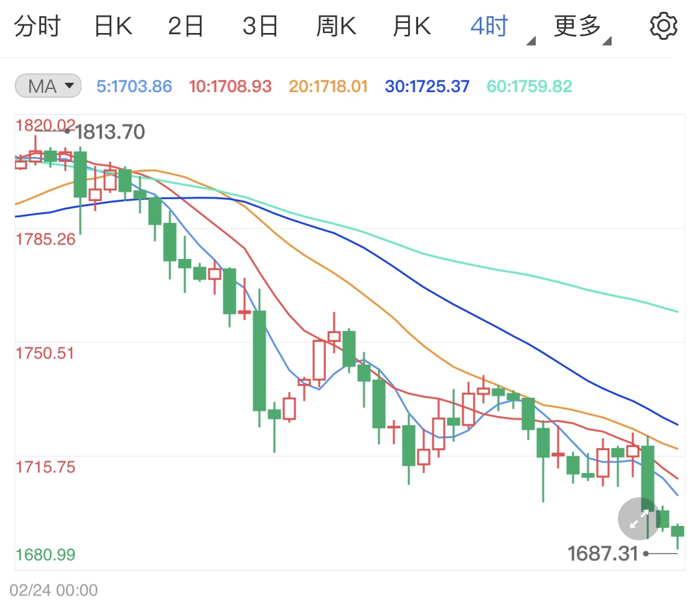The height and width of the screenshot is (605, 700).
Task: Click the 1820.02 price axis label
Action: (x=45, y=125)
